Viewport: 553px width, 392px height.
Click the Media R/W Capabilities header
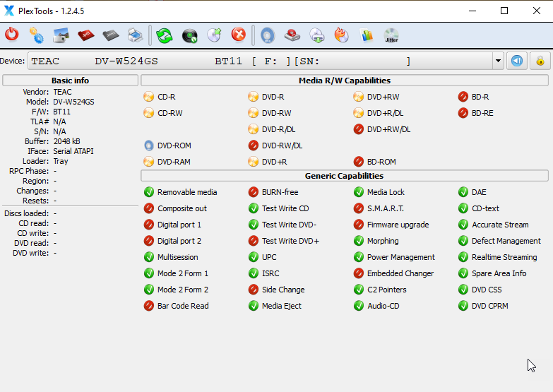[345, 81]
